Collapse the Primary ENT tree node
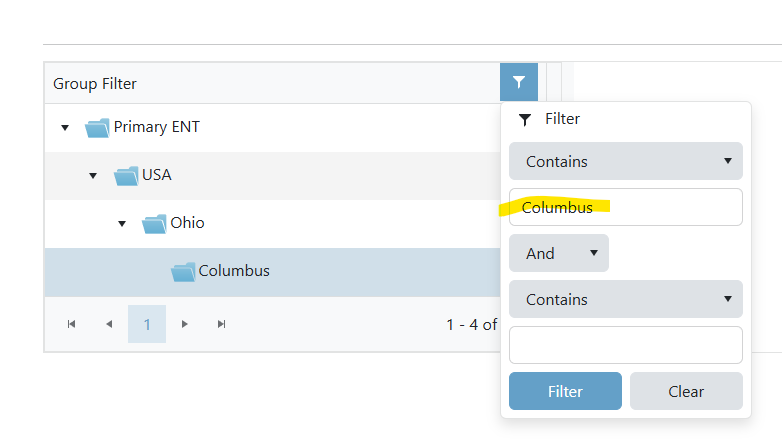 [65, 128]
